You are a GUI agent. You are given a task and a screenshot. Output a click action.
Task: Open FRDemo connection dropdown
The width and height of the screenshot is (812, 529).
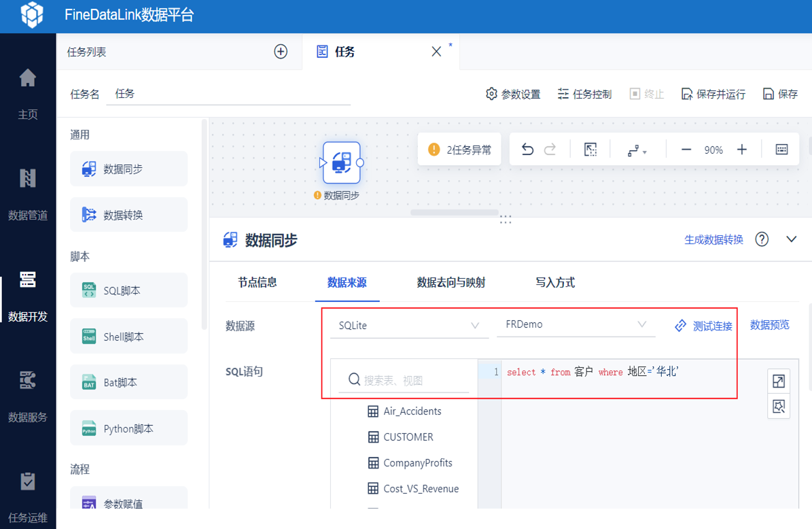click(576, 324)
